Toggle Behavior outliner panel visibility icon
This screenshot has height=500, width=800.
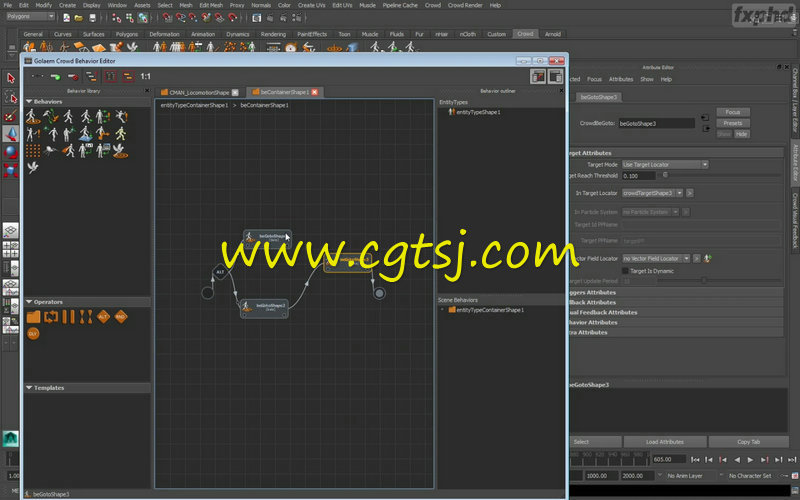click(555, 77)
